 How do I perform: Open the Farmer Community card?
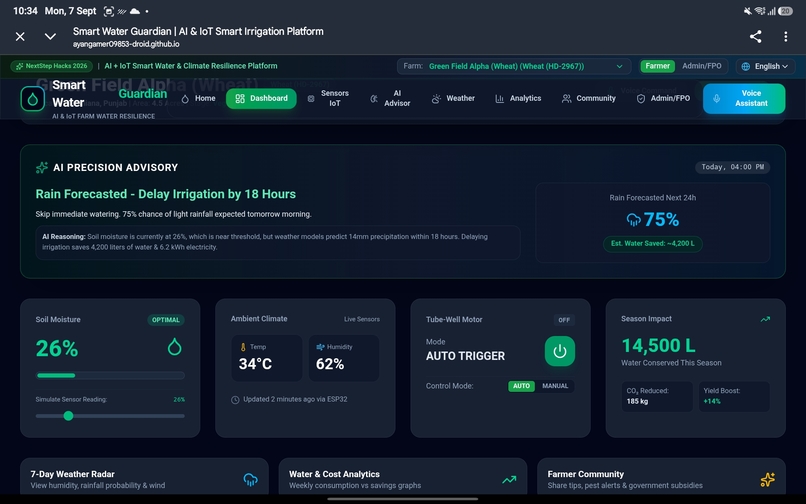[x=662, y=477]
